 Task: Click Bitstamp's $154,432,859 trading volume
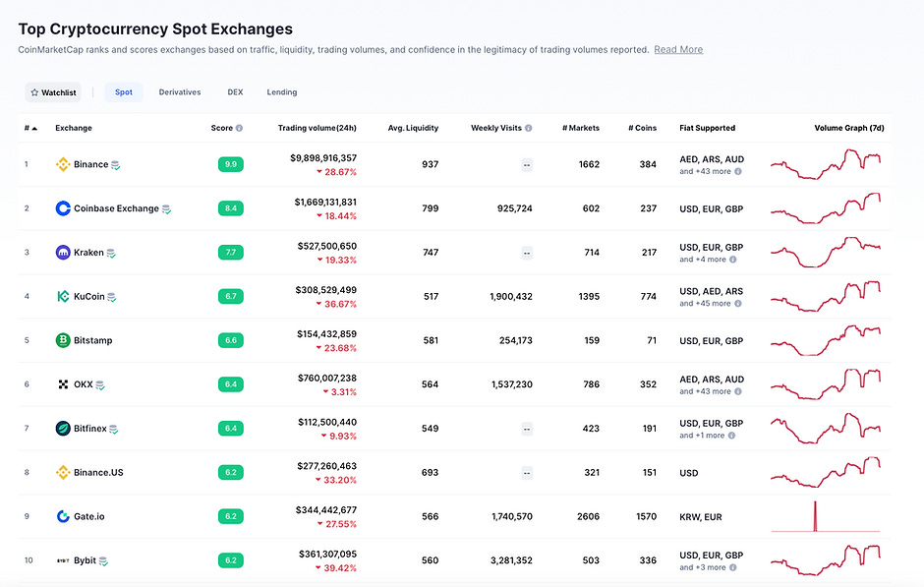click(x=326, y=334)
